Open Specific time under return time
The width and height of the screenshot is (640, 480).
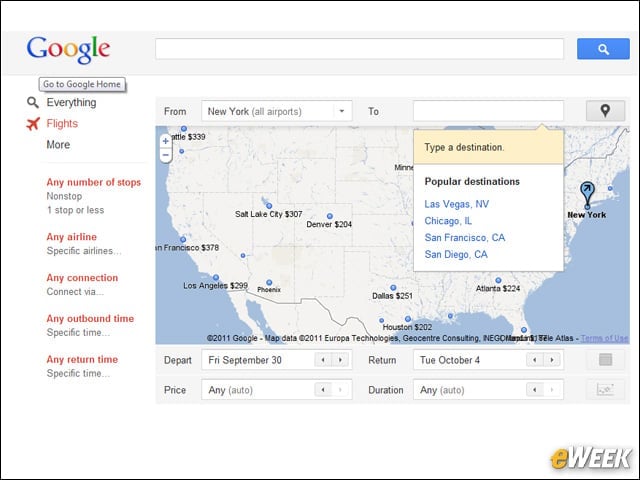coord(78,373)
